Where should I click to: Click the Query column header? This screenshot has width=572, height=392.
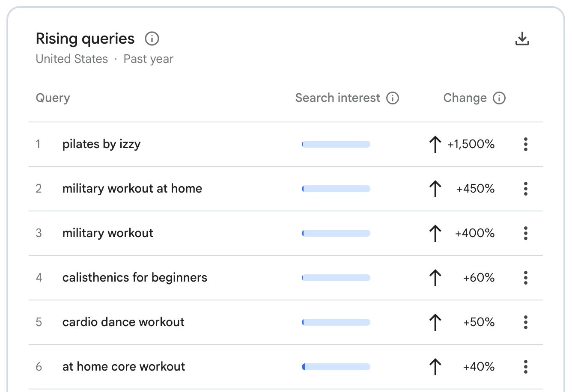click(53, 98)
